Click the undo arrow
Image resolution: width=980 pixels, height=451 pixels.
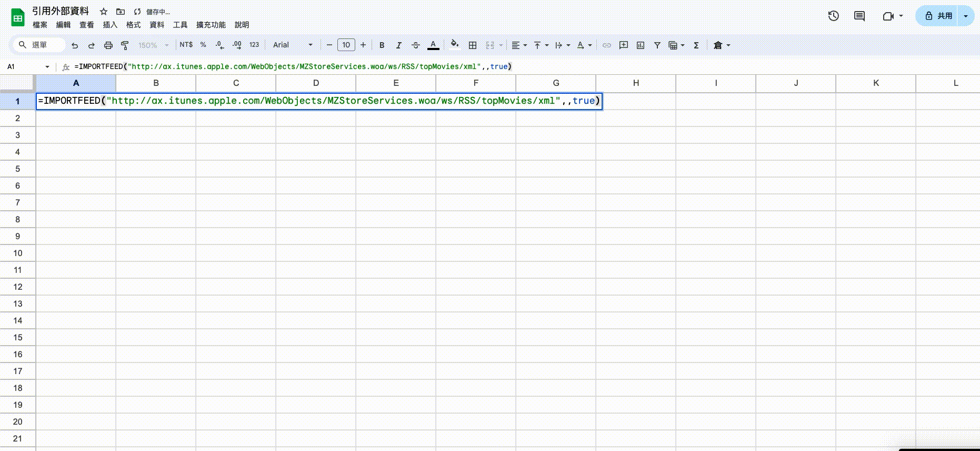(x=75, y=45)
